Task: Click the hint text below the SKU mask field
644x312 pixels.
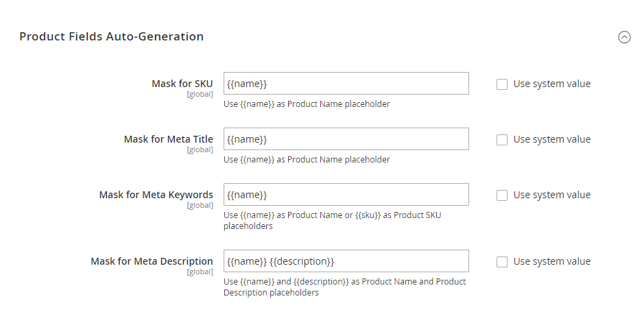Action: (x=307, y=104)
